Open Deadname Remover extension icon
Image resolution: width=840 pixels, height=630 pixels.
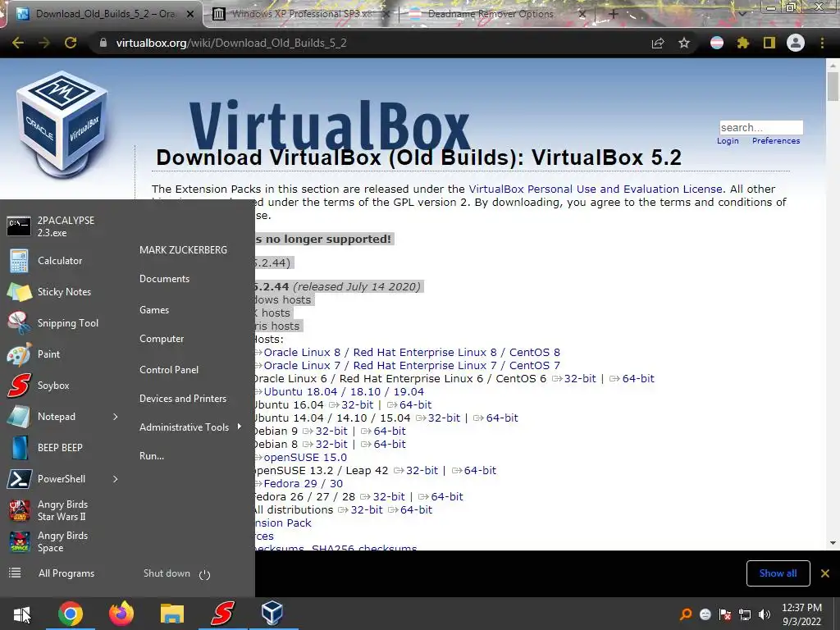pyautogui.click(x=717, y=43)
